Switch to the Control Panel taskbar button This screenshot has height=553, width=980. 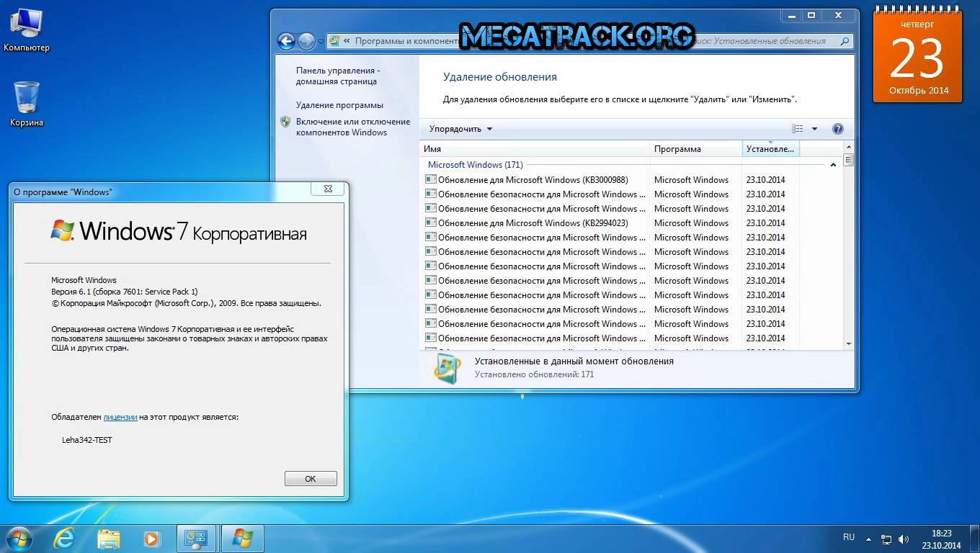(x=197, y=538)
